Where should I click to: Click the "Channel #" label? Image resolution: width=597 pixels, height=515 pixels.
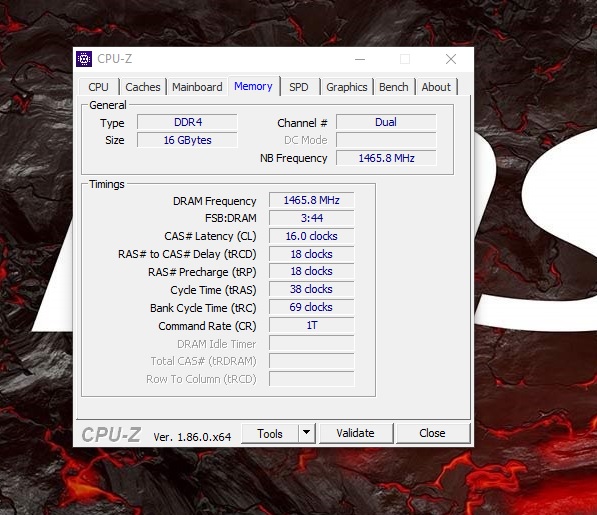point(302,123)
